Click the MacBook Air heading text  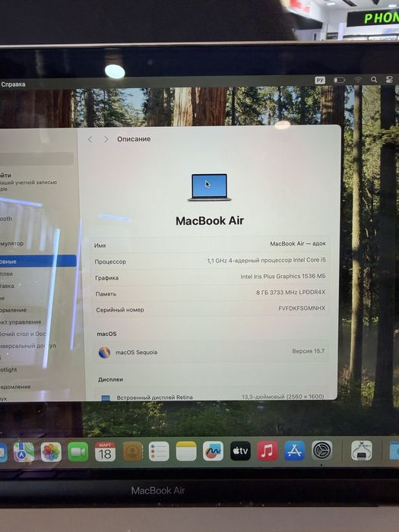[209, 221]
